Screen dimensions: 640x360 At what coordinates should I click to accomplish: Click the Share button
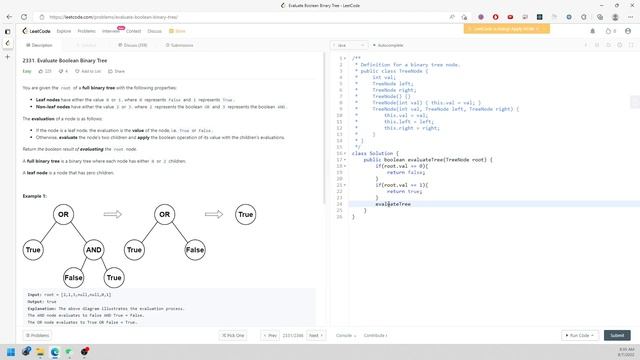pos(116,71)
